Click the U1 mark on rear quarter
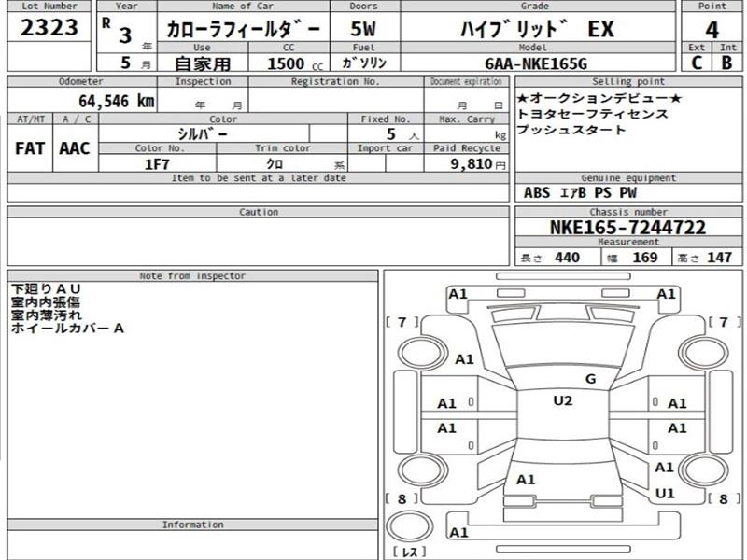Image resolution: width=747 pixels, height=560 pixels. coord(665,494)
